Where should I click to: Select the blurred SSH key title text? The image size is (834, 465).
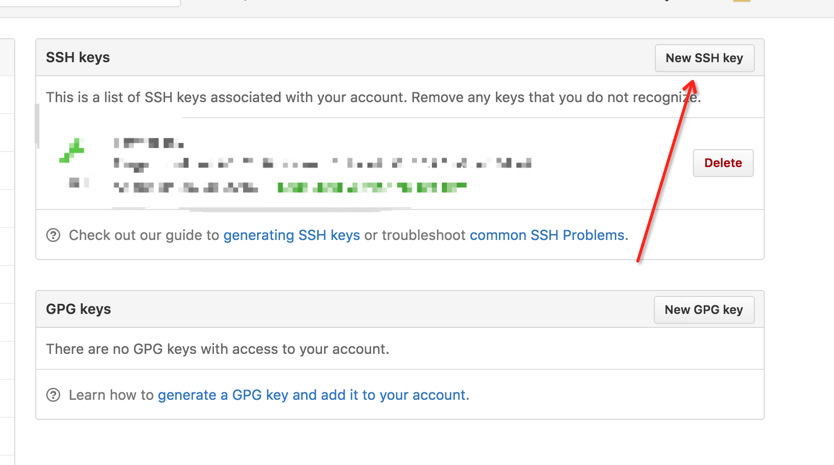point(148,143)
